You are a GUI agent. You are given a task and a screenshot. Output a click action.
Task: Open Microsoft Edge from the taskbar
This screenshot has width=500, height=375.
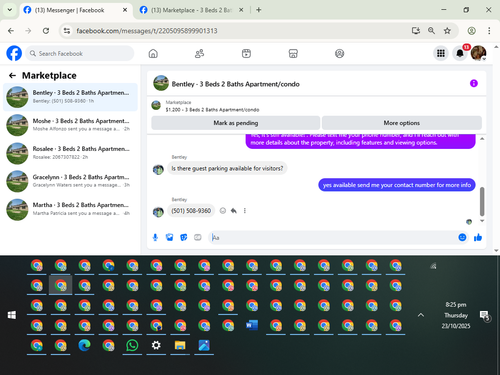pyautogui.click(x=84, y=345)
